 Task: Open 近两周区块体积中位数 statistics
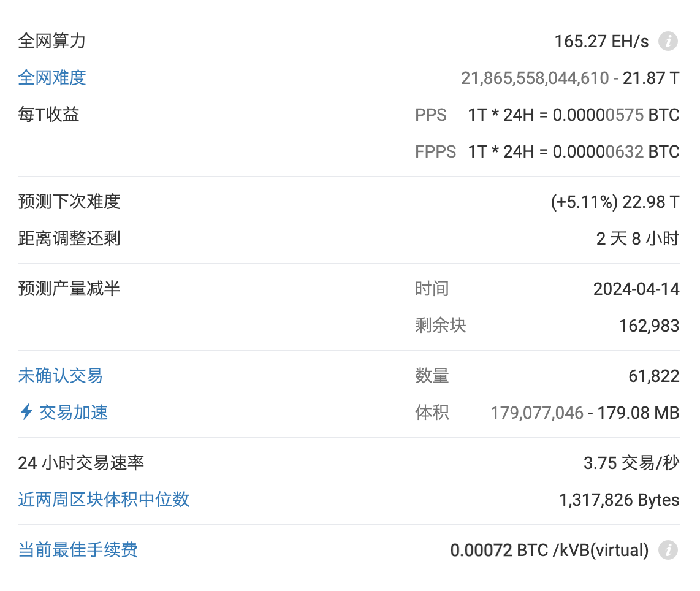click(103, 500)
